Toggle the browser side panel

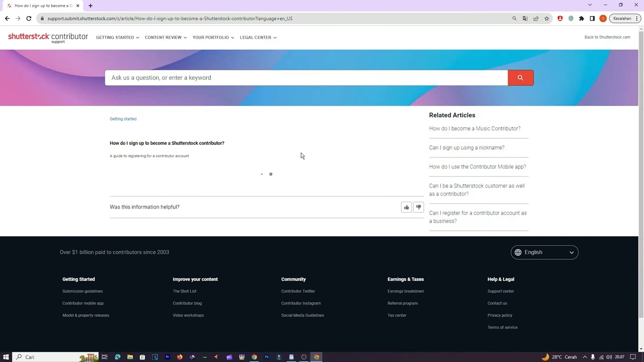592,19
